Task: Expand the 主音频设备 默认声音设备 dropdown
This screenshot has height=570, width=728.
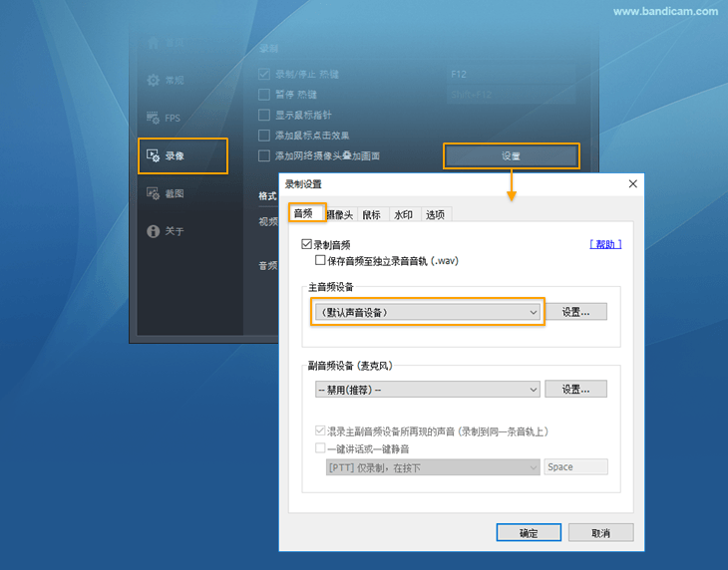Action: 427,312
